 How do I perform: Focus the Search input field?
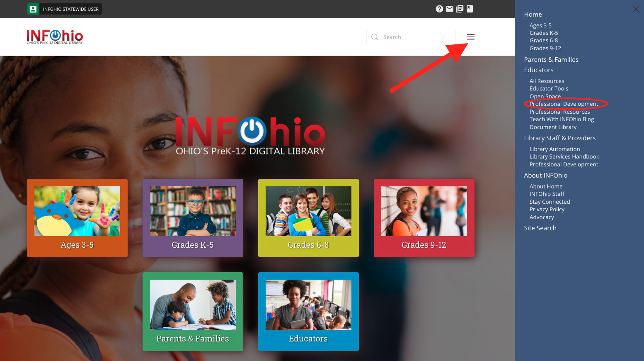411,37
